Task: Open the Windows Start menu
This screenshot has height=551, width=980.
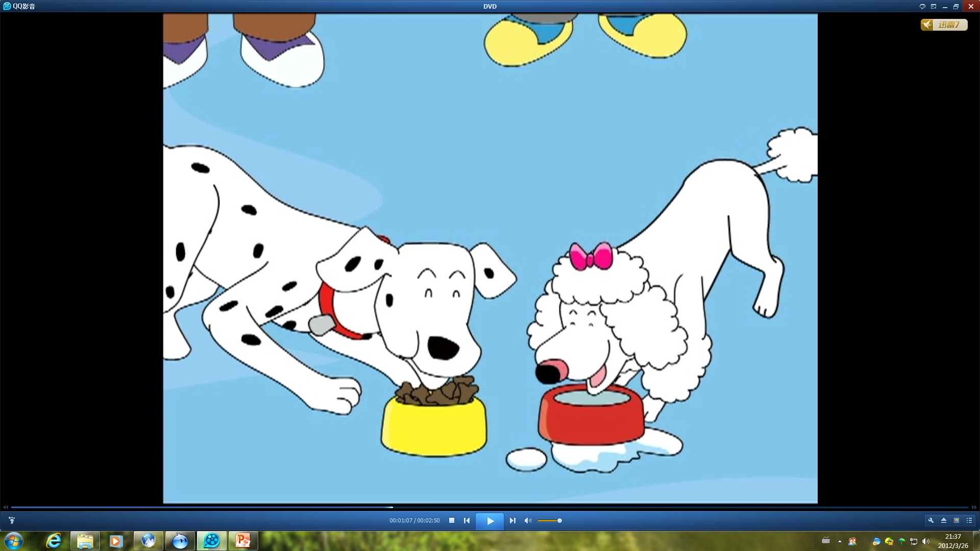Action: (x=14, y=541)
